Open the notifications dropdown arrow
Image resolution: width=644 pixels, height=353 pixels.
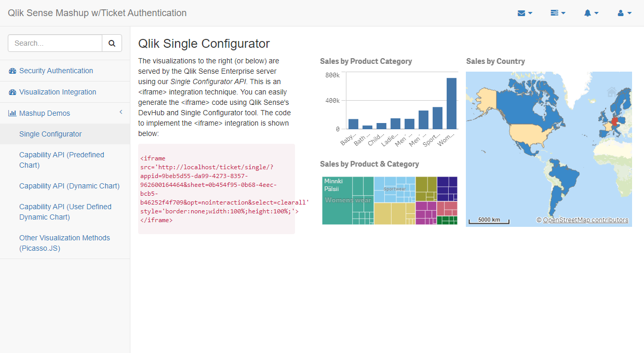click(595, 12)
